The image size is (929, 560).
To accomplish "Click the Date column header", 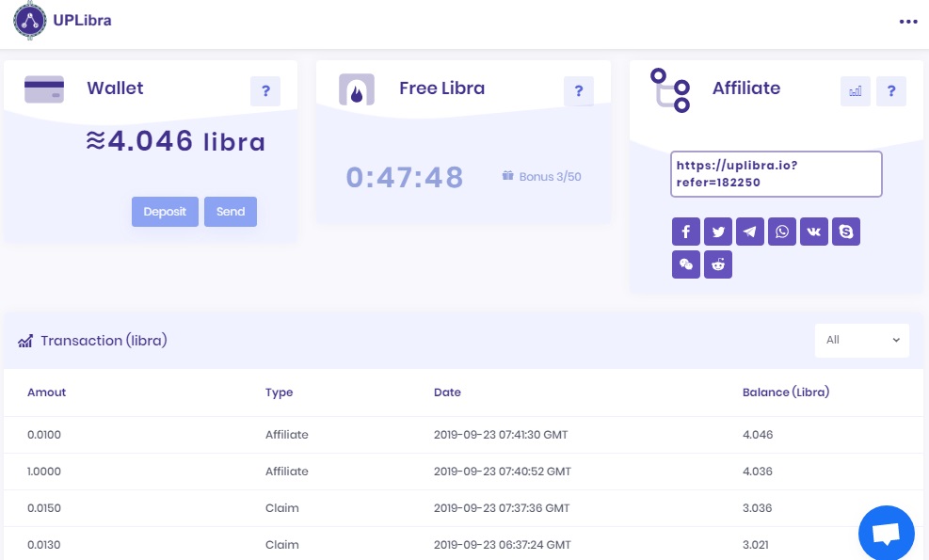I will click(447, 392).
